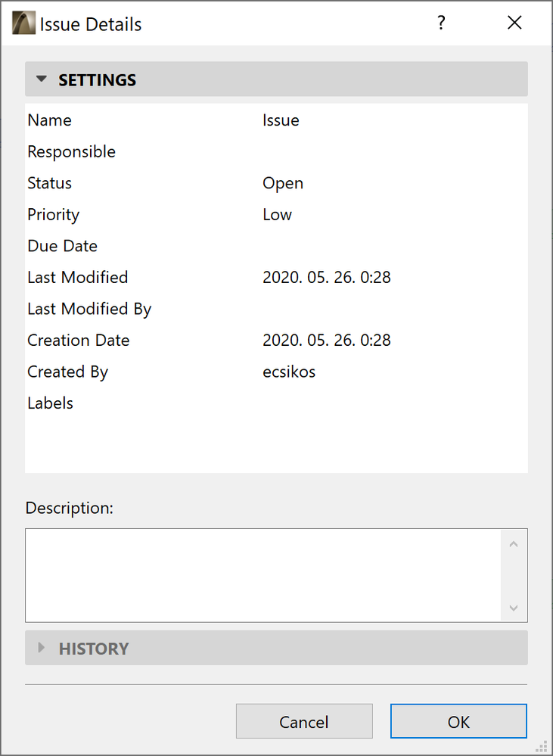The height and width of the screenshot is (756, 553).
Task: Click the help question mark button
Action: pyautogui.click(x=441, y=23)
